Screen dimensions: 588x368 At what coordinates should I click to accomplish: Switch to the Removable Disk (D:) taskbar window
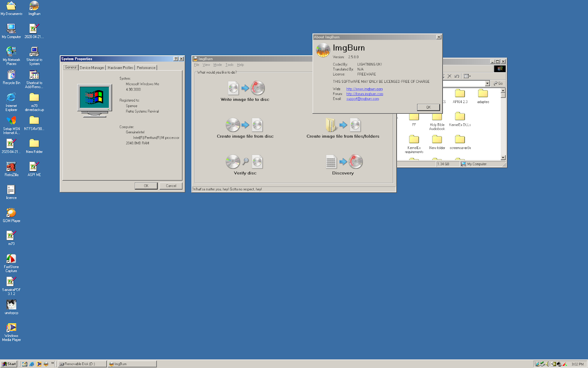(x=82, y=364)
